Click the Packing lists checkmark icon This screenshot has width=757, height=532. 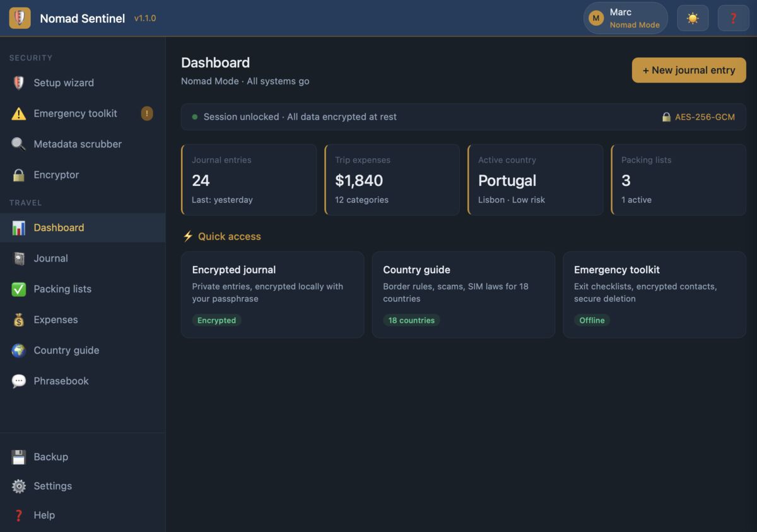coord(19,289)
